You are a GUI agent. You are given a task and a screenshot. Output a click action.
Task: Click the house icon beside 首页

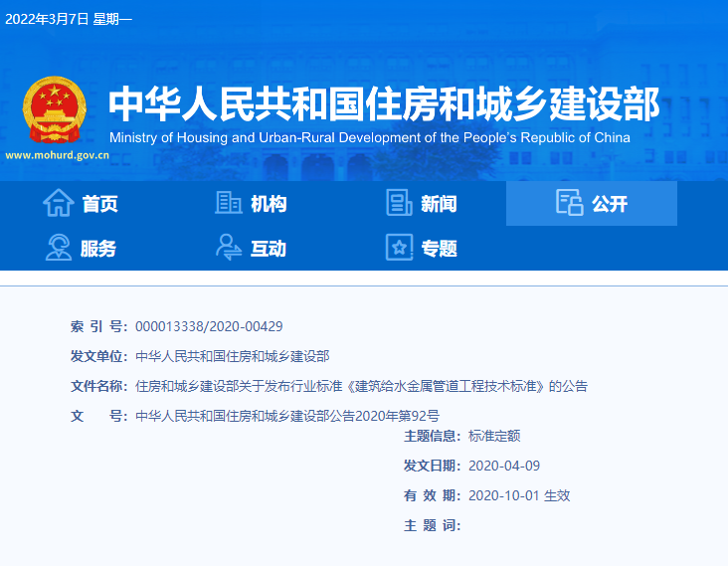tap(59, 203)
